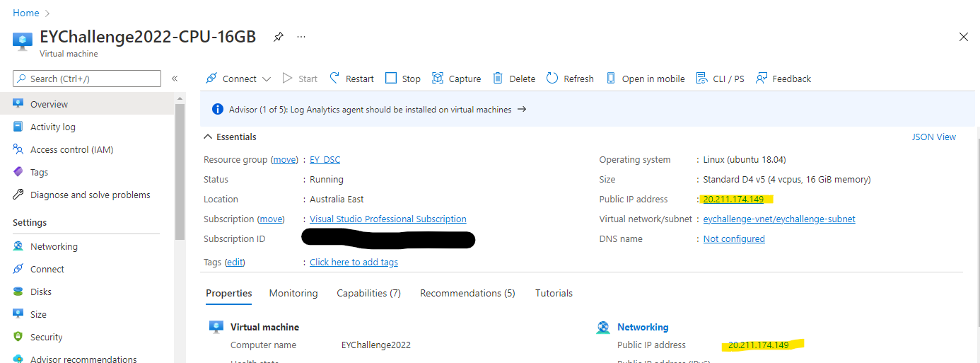The height and width of the screenshot is (363, 980).
Task: Choose Open in mobile
Action: [646, 79]
